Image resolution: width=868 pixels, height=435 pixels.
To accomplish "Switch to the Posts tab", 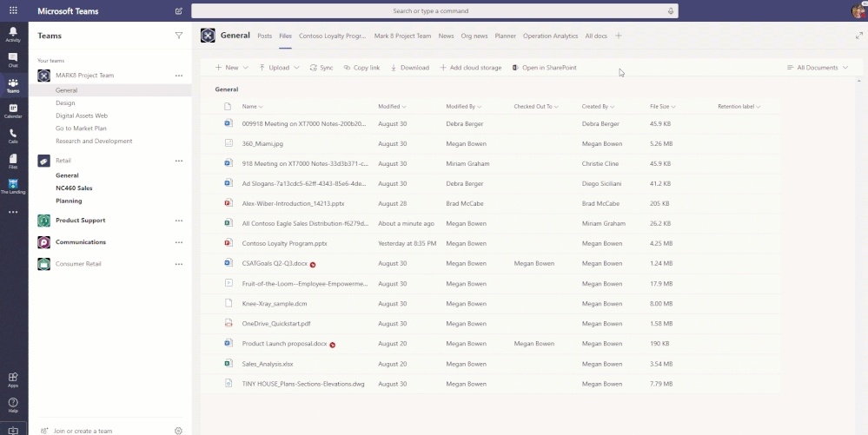I will (265, 36).
